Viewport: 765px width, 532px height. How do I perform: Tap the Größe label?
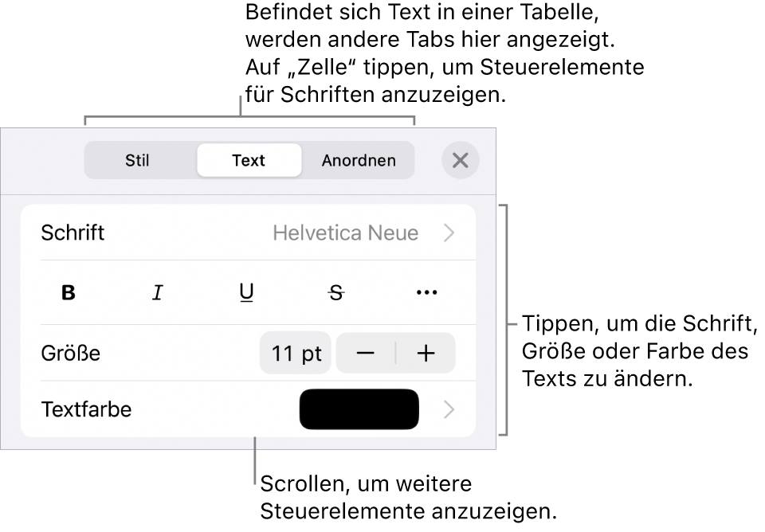71,353
